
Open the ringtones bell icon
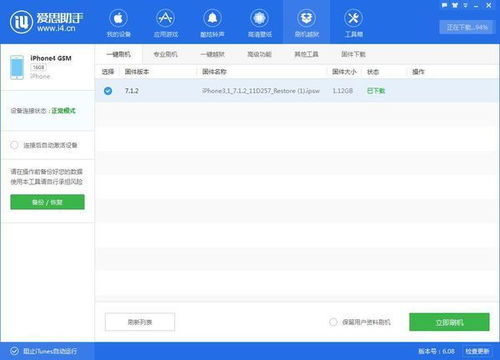pos(212,18)
